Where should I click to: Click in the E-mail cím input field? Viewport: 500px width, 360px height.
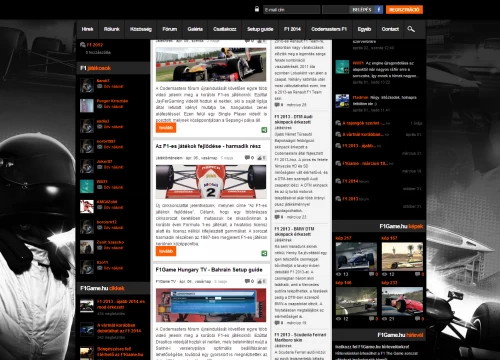click(292, 10)
